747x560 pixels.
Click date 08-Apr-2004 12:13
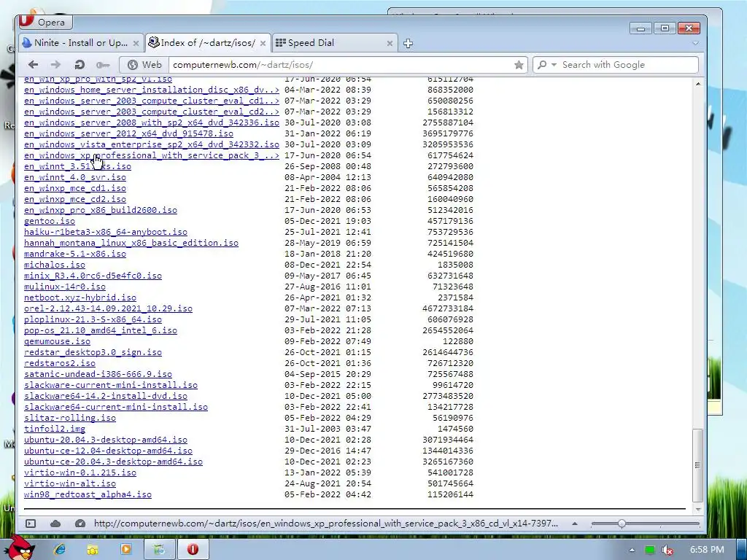pos(328,177)
